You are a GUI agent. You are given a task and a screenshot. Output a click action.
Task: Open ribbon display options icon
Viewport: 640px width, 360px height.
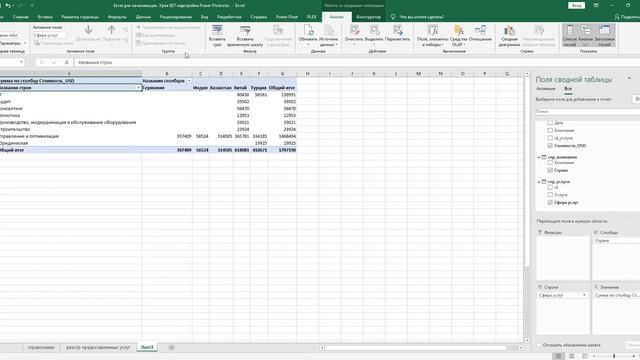tap(596, 6)
